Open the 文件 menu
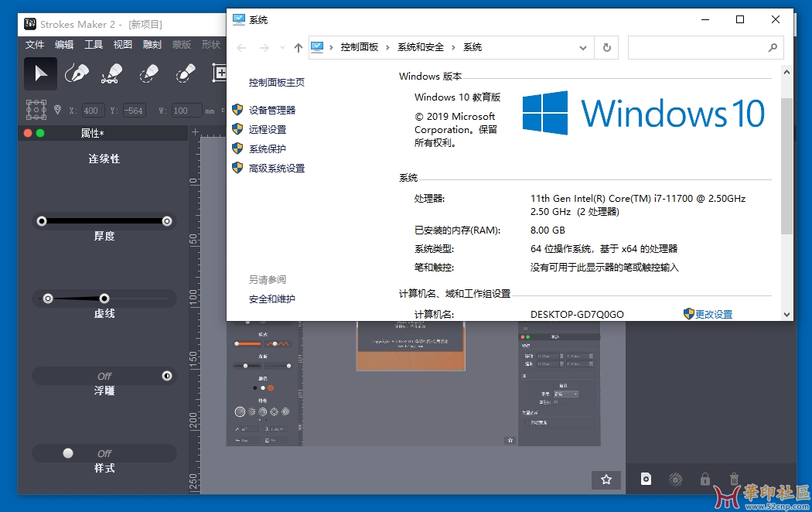This screenshot has width=812, height=512. (35, 45)
